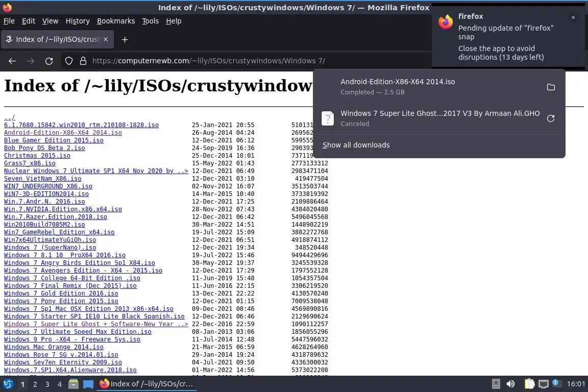Click Windows_7_Sp1_Mac_OSX_Edition link

89,309
